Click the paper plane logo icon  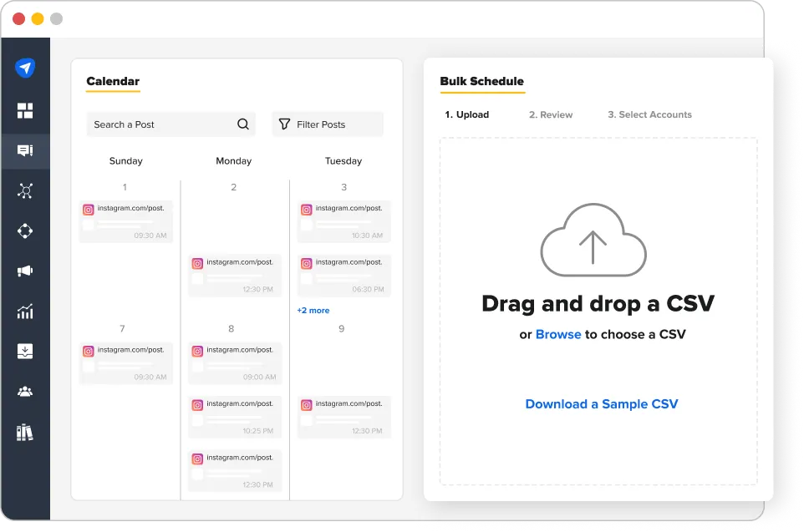point(25,68)
